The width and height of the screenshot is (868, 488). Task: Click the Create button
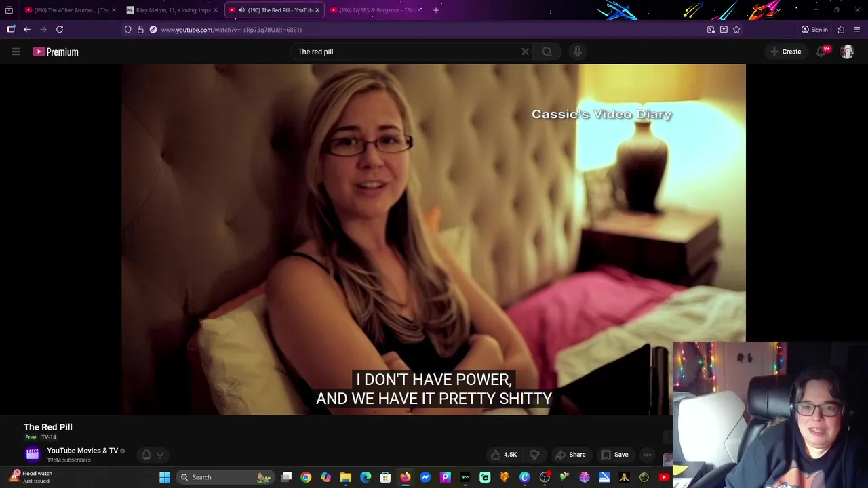point(785,52)
